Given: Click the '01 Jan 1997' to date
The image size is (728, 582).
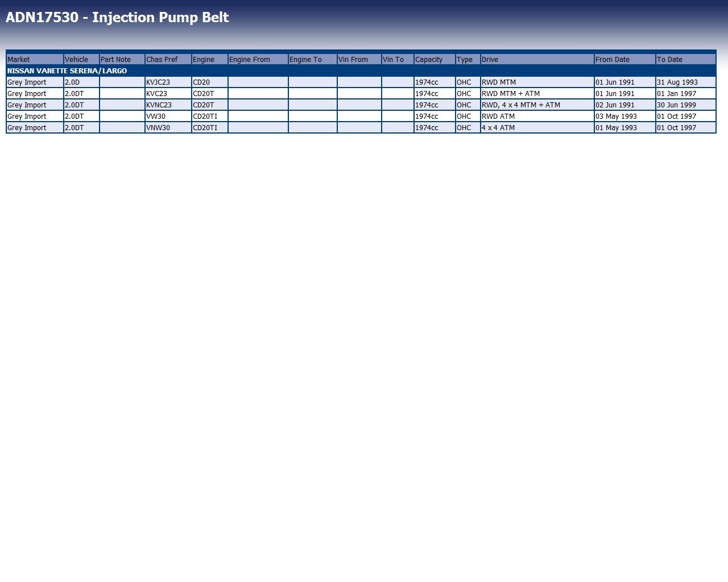Looking at the screenshot, I should (686, 93).
